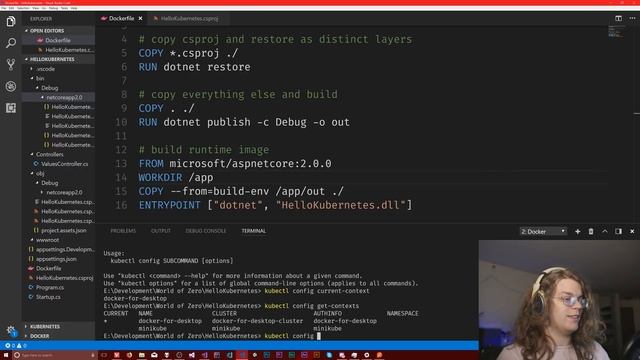Open Cortana search box on taskbar

pos(54,356)
